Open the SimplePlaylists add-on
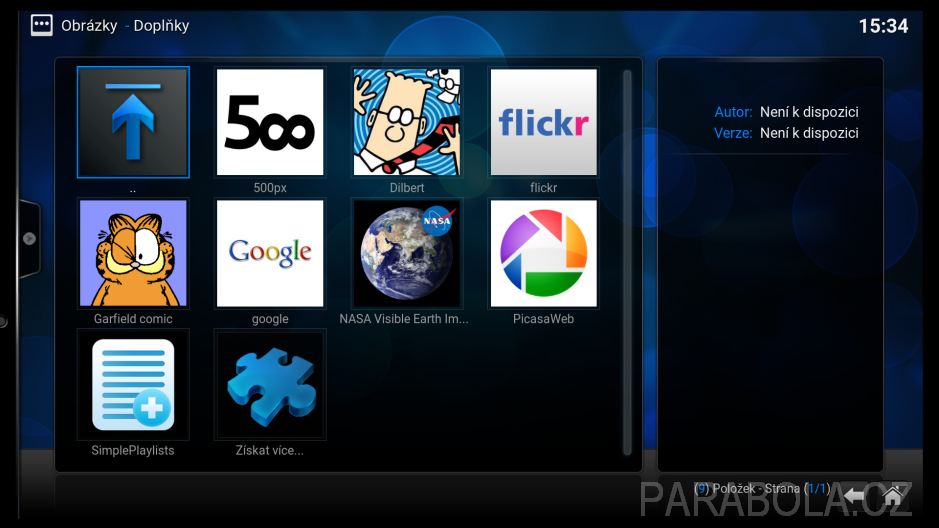Viewport: 939px width, 528px height. tap(133, 384)
